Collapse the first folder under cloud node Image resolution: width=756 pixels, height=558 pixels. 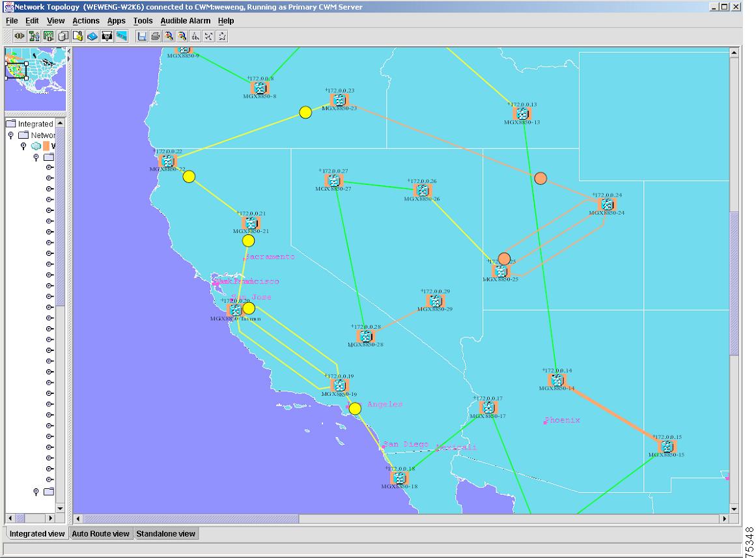coord(36,157)
